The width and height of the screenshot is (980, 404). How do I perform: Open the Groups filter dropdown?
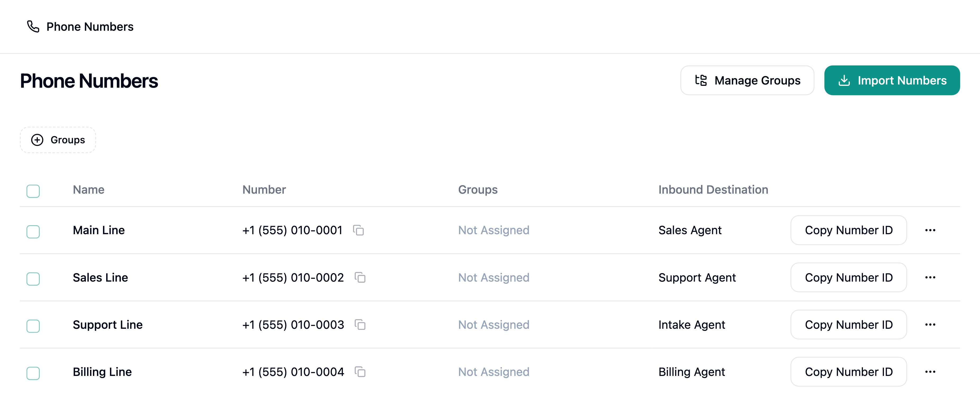[58, 140]
